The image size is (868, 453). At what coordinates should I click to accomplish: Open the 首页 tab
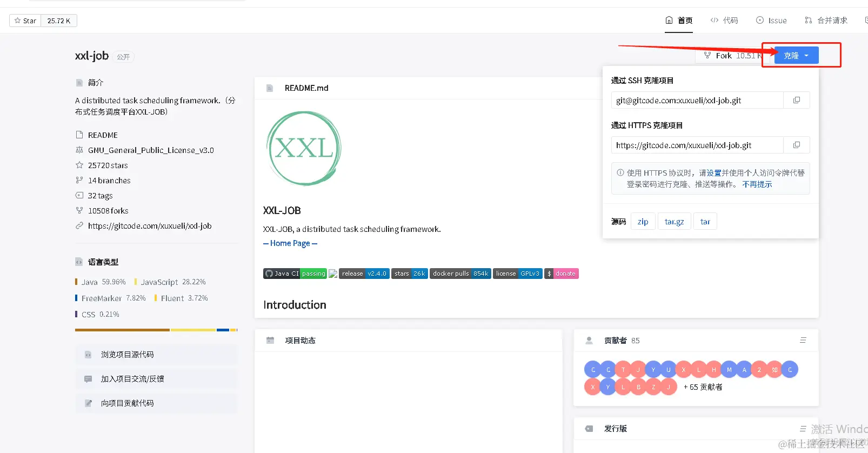pyautogui.click(x=679, y=21)
